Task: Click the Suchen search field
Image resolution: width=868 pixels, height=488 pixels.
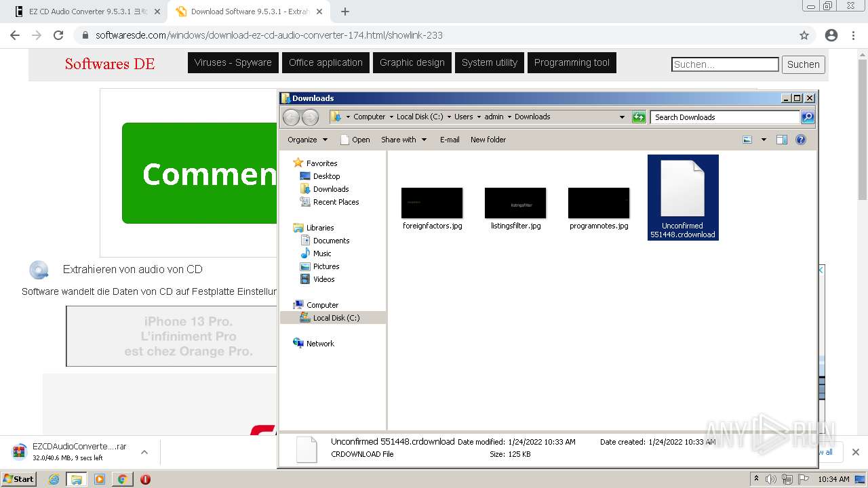Action: tap(725, 64)
